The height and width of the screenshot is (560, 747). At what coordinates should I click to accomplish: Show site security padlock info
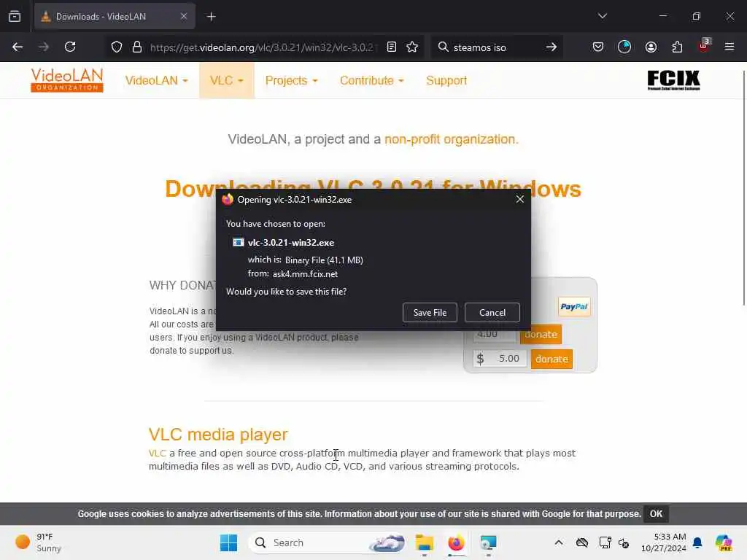point(137,47)
